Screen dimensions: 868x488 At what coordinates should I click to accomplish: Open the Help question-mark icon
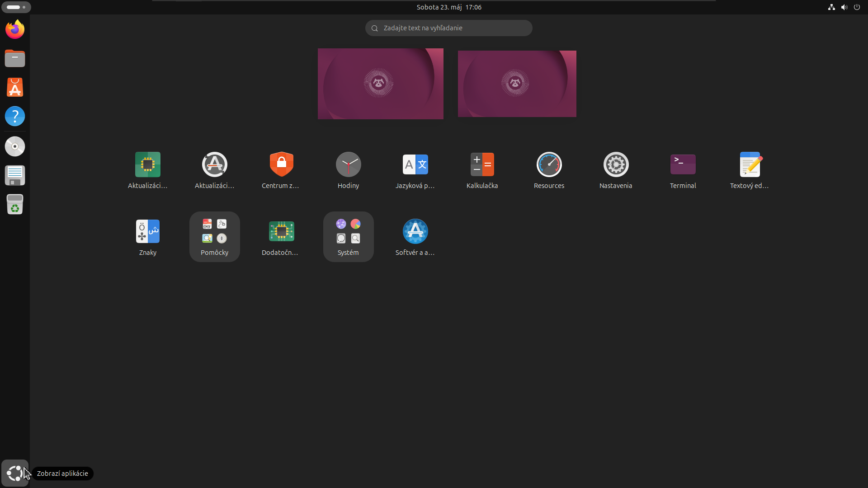coord(15,116)
